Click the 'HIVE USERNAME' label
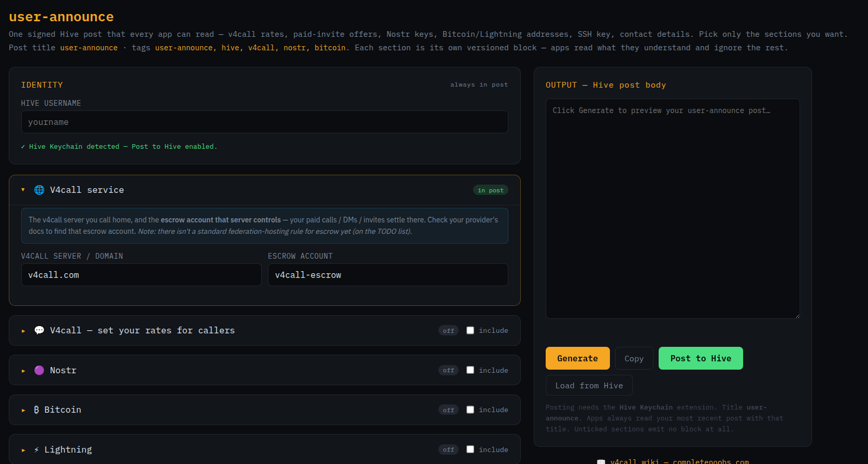Screen dimensions: 868x464 tap(51, 103)
